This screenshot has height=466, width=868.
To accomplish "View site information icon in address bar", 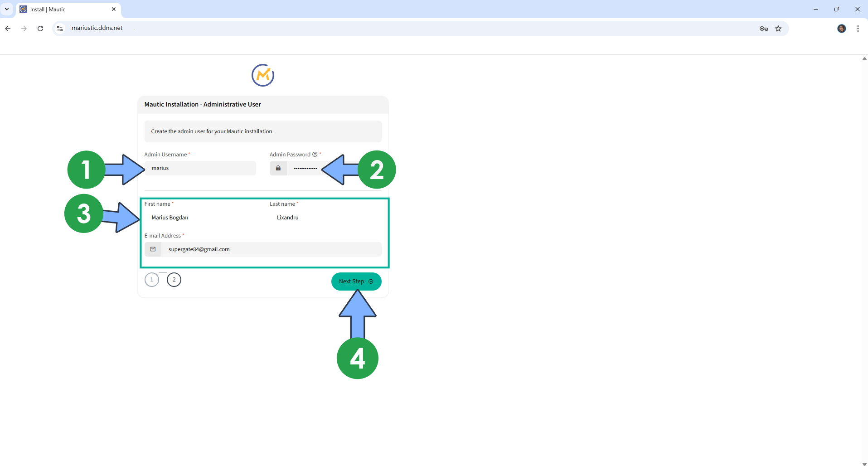I will pyautogui.click(x=60, y=29).
